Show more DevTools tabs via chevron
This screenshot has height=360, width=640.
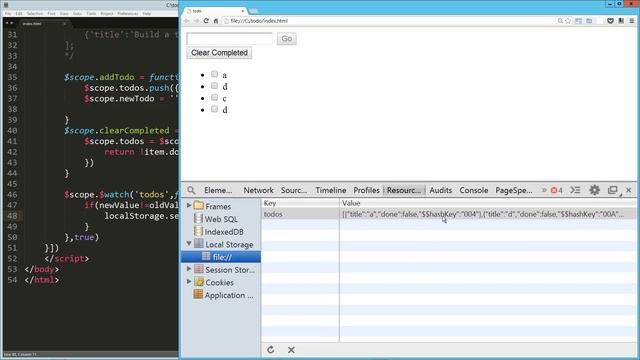click(x=544, y=190)
